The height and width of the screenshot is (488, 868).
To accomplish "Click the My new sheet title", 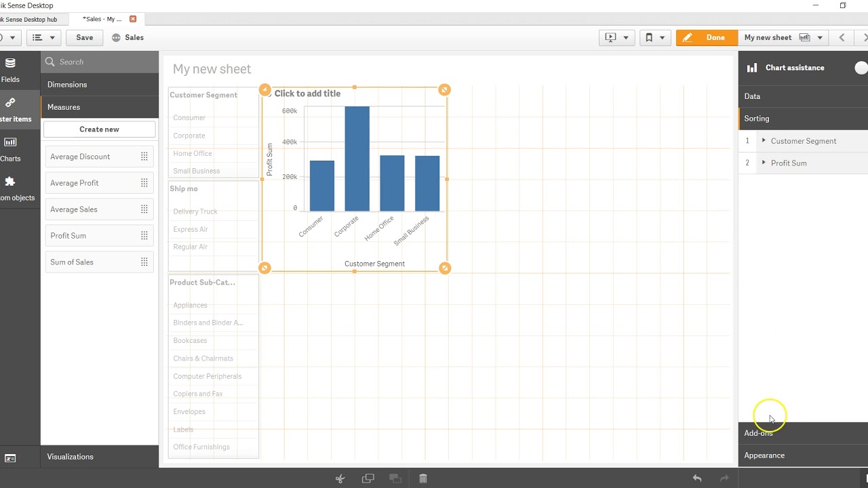I will [x=212, y=69].
